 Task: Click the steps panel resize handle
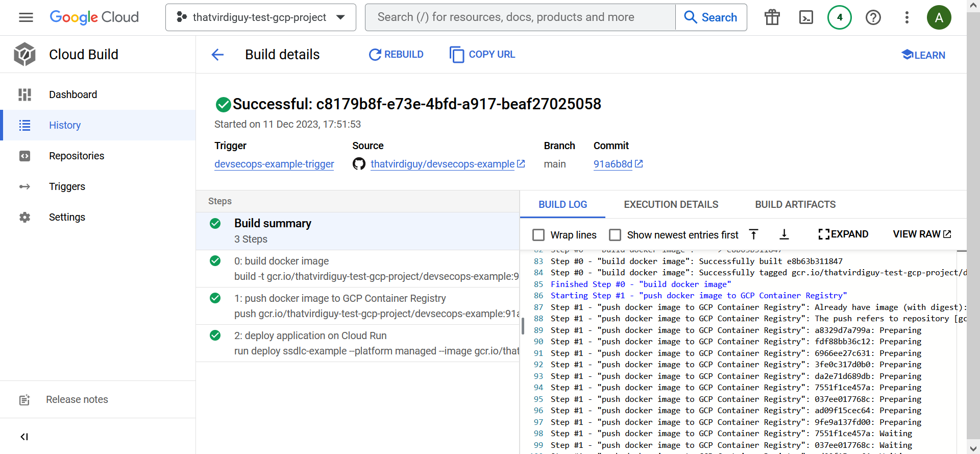click(523, 326)
